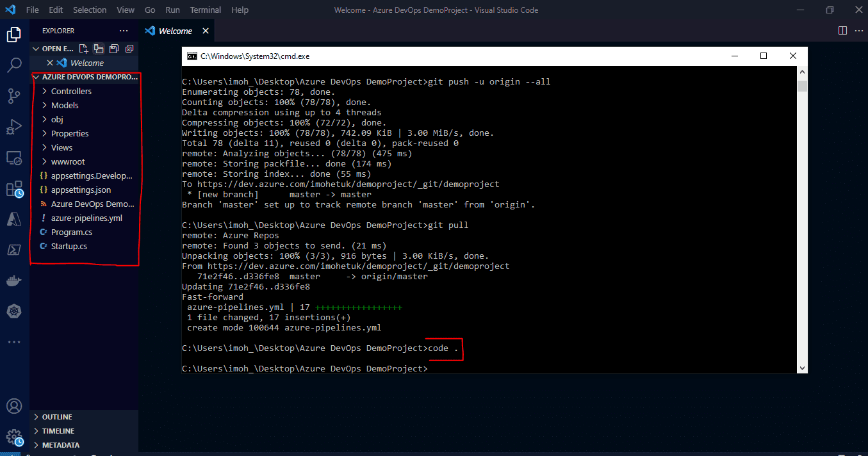Click New Untitled File in Open Editors

click(83, 49)
